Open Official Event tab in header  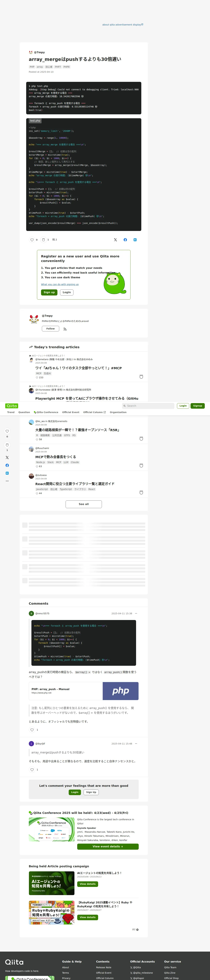point(70,412)
